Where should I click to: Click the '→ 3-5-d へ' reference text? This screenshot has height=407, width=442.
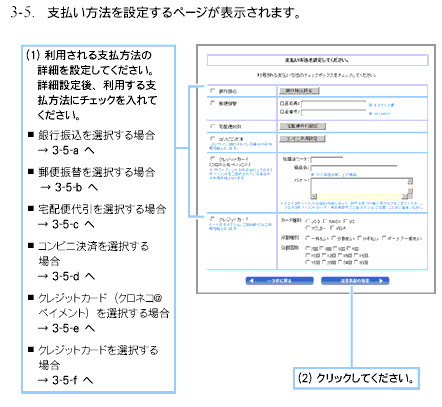[66, 276]
